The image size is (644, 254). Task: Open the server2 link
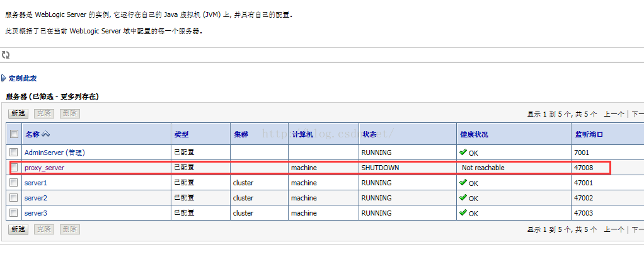pyautogui.click(x=36, y=198)
